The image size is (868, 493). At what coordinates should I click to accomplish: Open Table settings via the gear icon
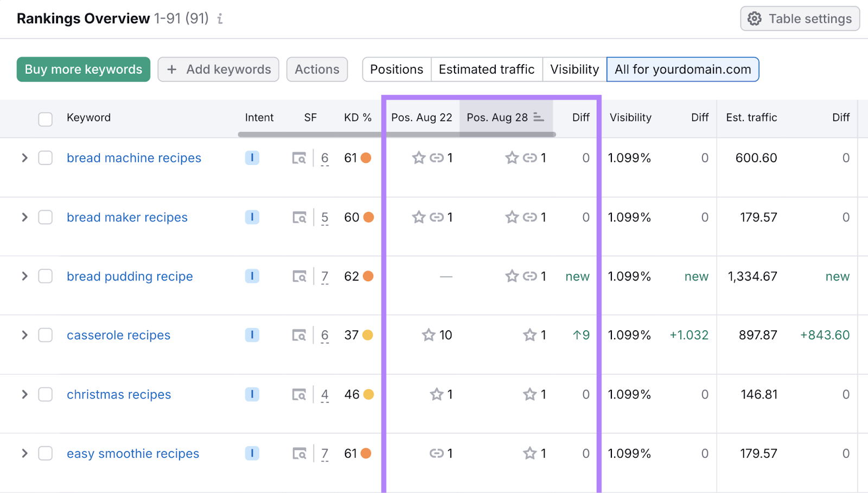(754, 18)
